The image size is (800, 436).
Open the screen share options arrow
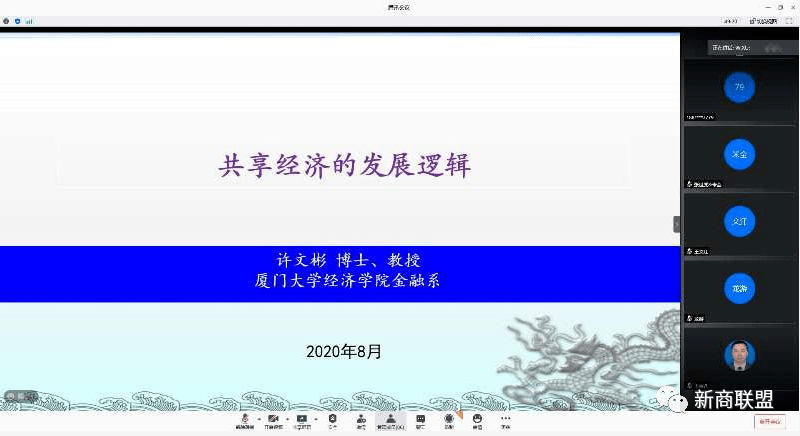316,419
